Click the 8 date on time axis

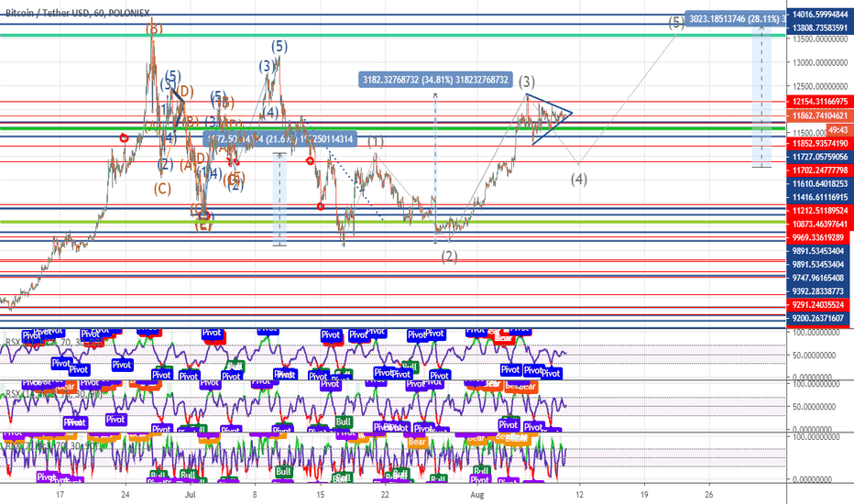(255, 495)
